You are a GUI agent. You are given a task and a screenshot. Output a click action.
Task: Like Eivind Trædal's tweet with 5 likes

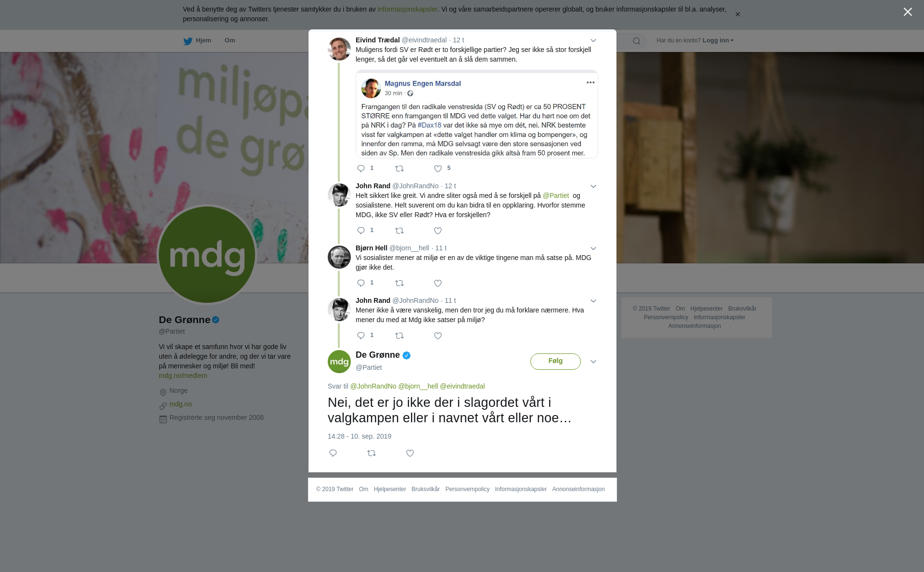point(438,169)
